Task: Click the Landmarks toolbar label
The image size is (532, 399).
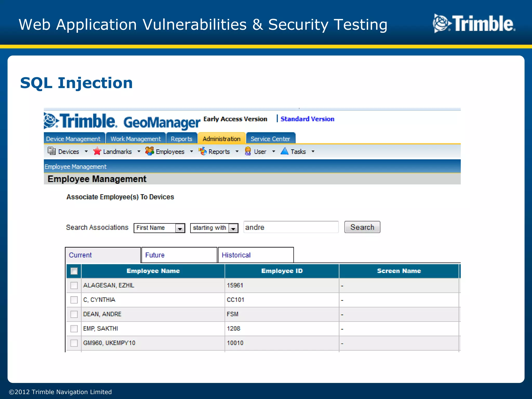Action: 117,151
